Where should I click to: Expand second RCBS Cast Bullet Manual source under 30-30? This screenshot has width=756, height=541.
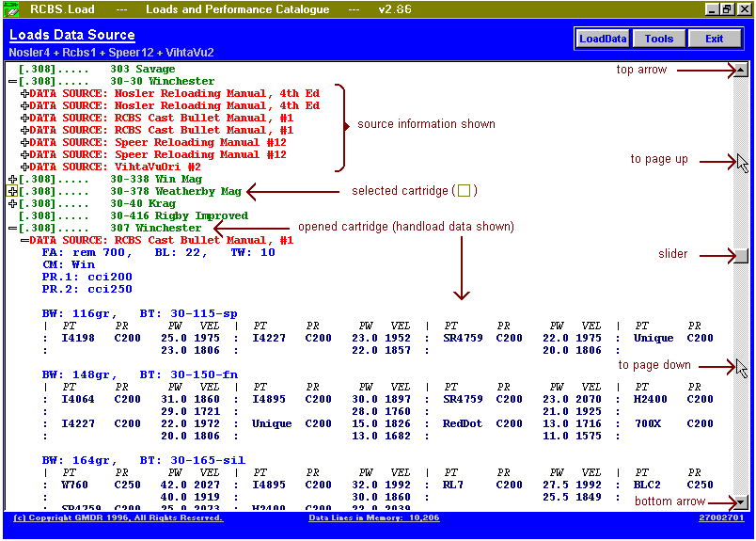pyautogui.click(x=24, y=130)
